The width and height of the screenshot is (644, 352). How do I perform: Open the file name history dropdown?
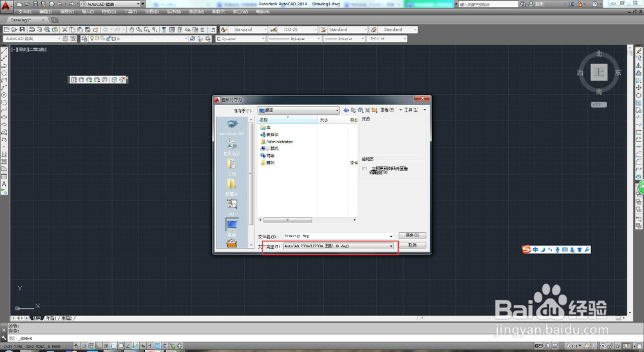tap(391, 236)
